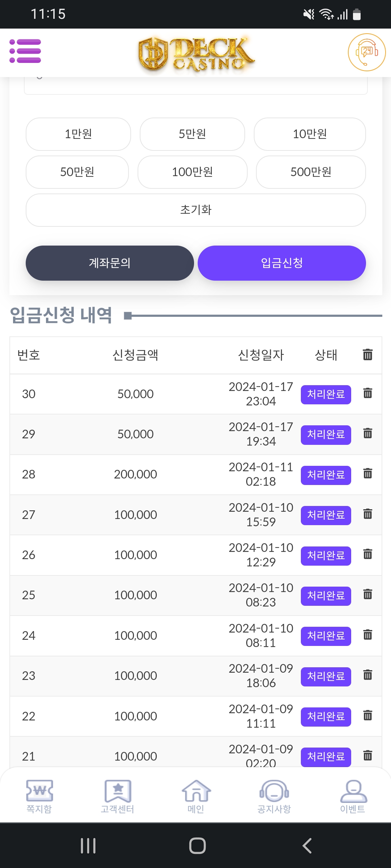The width and height of the screenshot is (391, 868).
Task: Tap the 24-hour support headset icon
Action: 366,52
